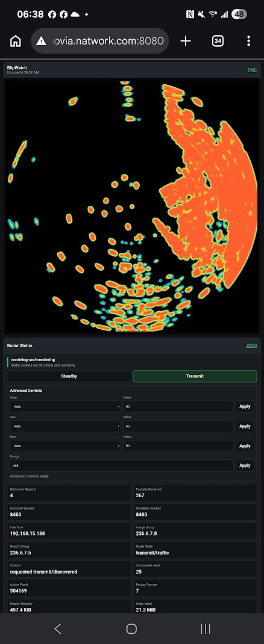Image resolution: width=264 pixels, height=644 pixels.
Task: Click the Decoded Spokes value 8480
Action: click(x=16, y=514)
